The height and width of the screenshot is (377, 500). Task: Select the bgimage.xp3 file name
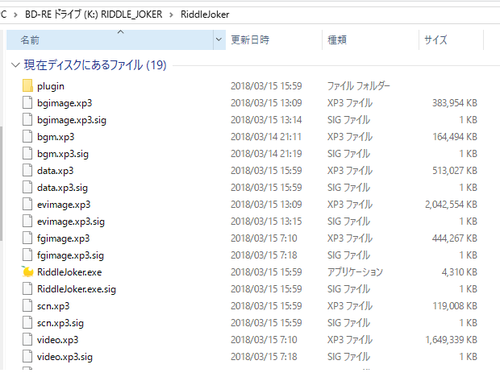(x=65, y=103)
